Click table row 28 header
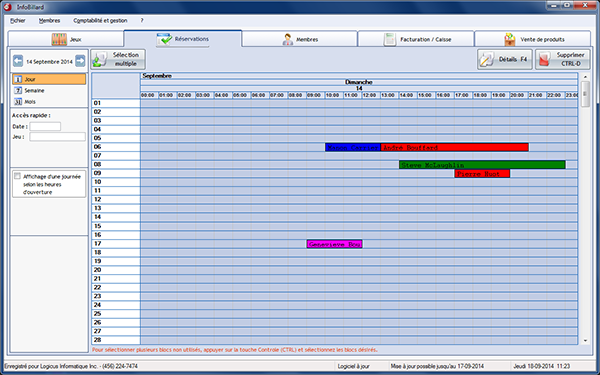The height and width of the screenshot is (375, 600). click(x=116, y=340)
